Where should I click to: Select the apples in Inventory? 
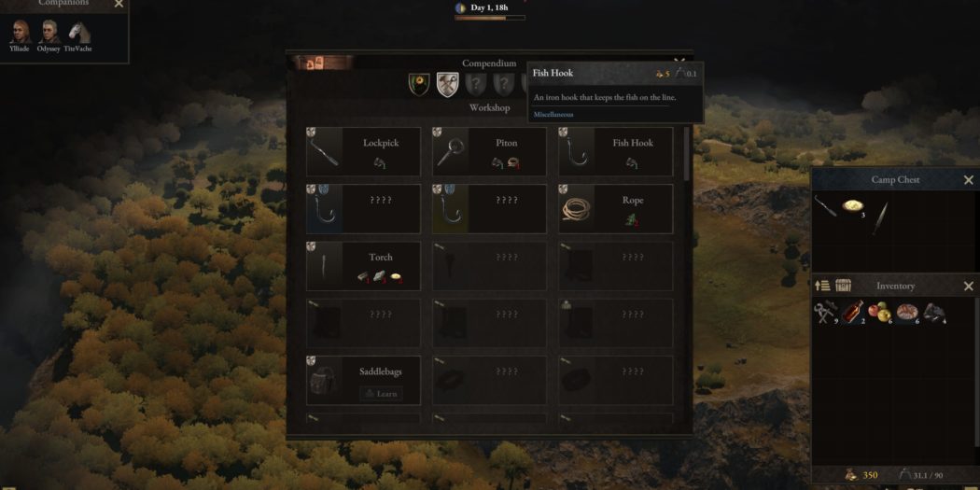click(x=879, y=311)
